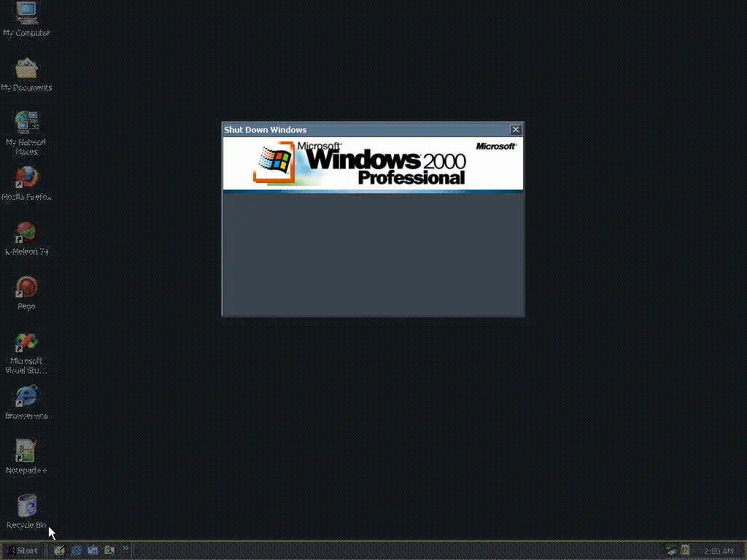
Task: Select the My Network Places icon
Action: 26,132
